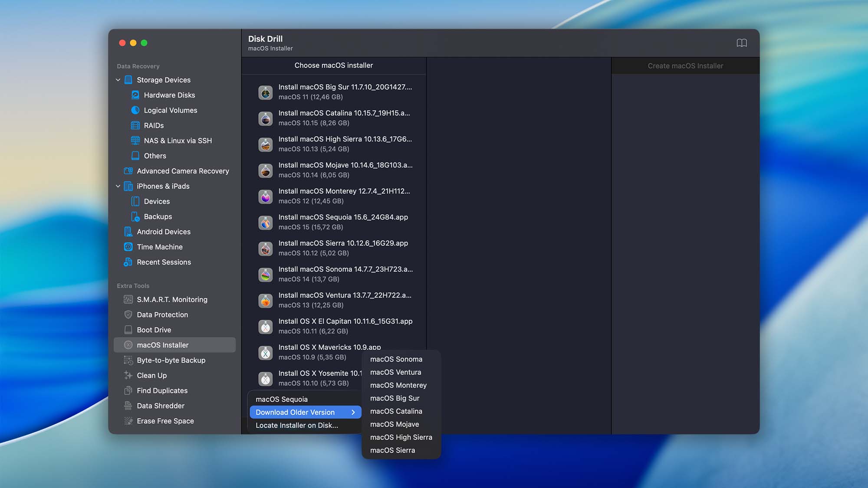Select Install macOS Sonoma 14.7.7 row

(334, 274)
